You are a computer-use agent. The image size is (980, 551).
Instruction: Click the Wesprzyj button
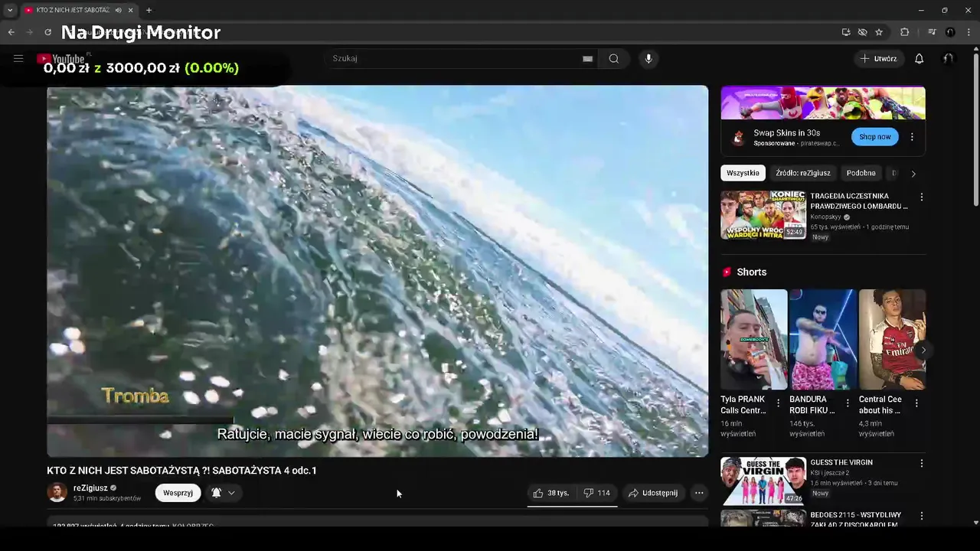178,493
